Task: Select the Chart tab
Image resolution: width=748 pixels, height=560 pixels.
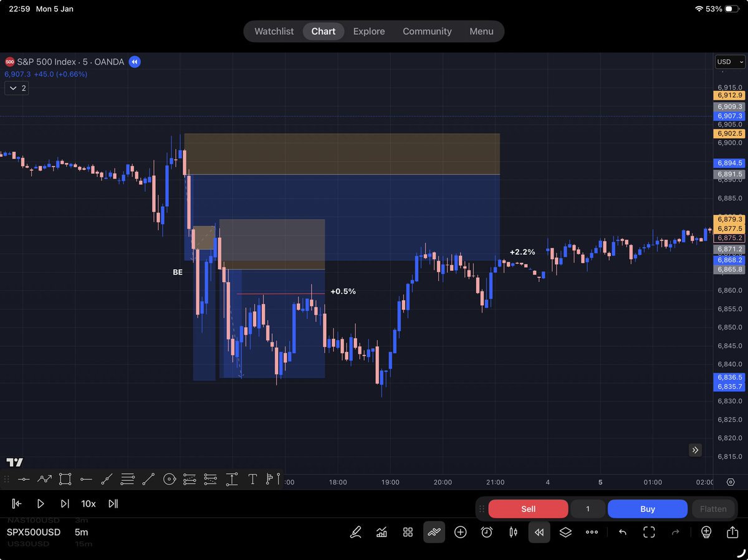Action: pyautogui.click(x=324, y=31)
